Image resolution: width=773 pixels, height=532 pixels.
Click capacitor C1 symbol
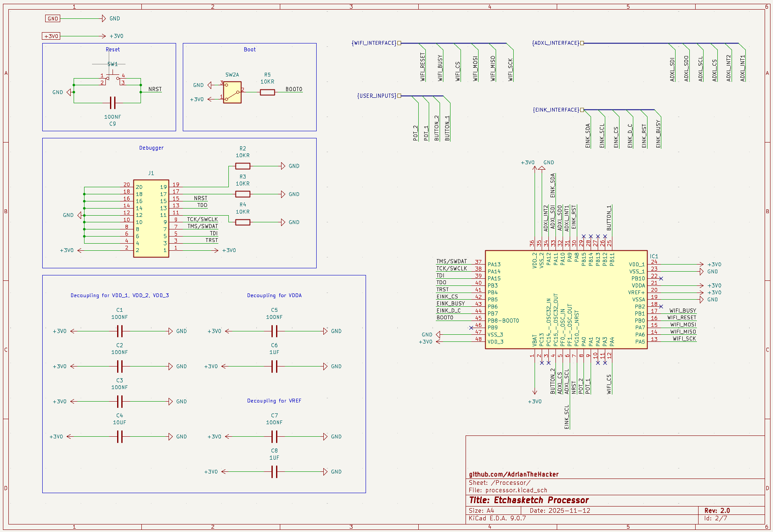(x=120, y=331)
